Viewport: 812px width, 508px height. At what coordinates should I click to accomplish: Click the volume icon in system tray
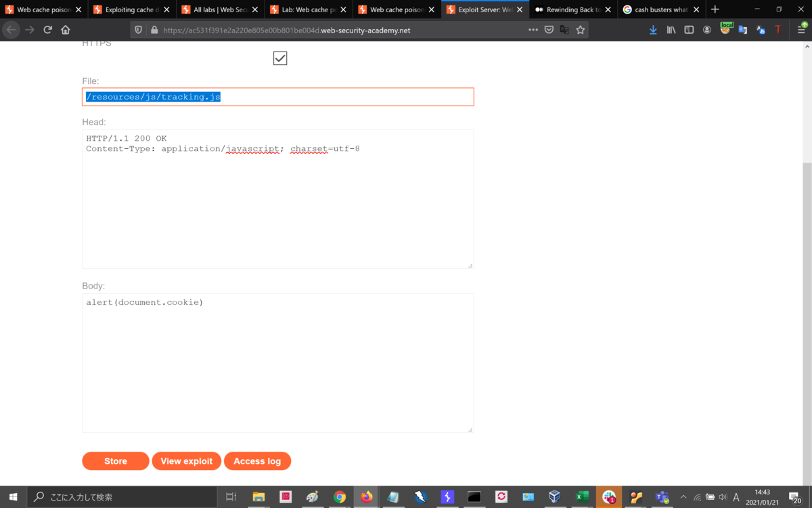coord(723,496)
